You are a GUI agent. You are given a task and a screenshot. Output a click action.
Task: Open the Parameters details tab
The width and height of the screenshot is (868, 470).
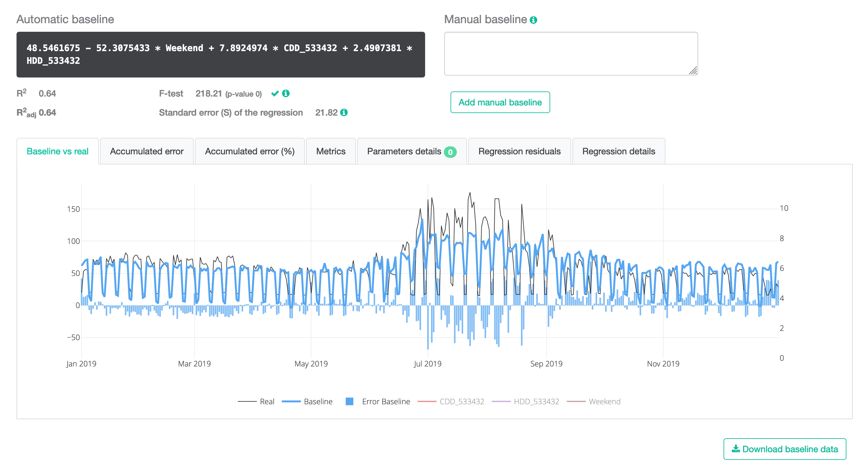click(412, 151)
